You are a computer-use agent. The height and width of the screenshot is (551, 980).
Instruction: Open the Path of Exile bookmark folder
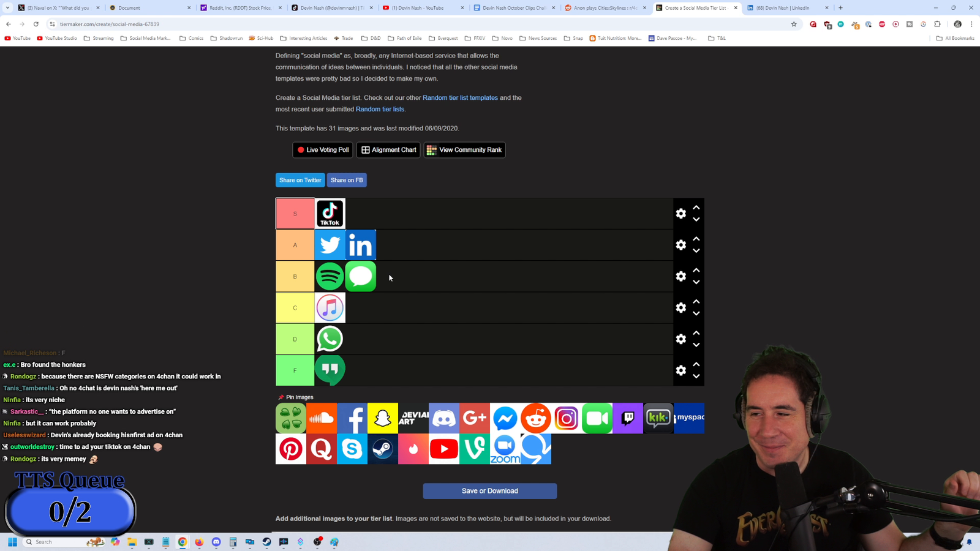pos(405,38)
